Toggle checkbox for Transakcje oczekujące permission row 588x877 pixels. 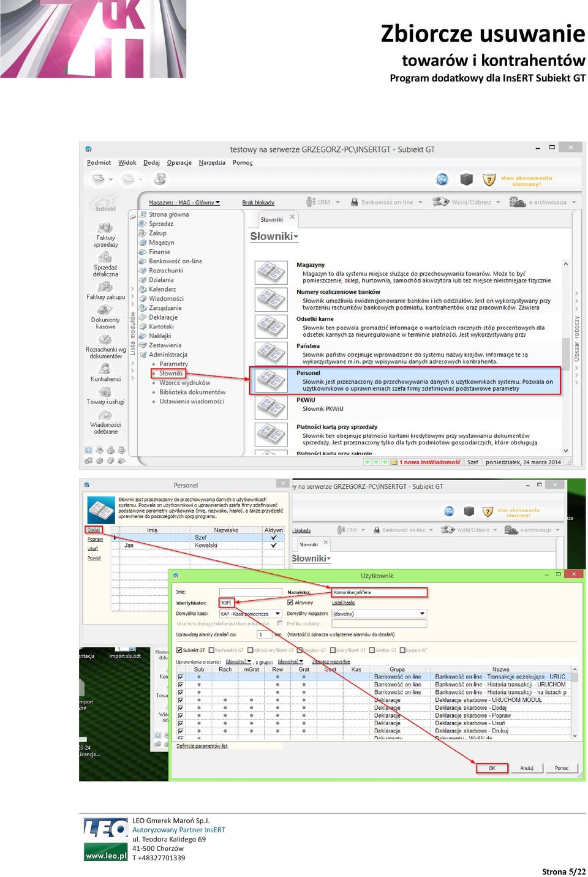tap(180, 677)
